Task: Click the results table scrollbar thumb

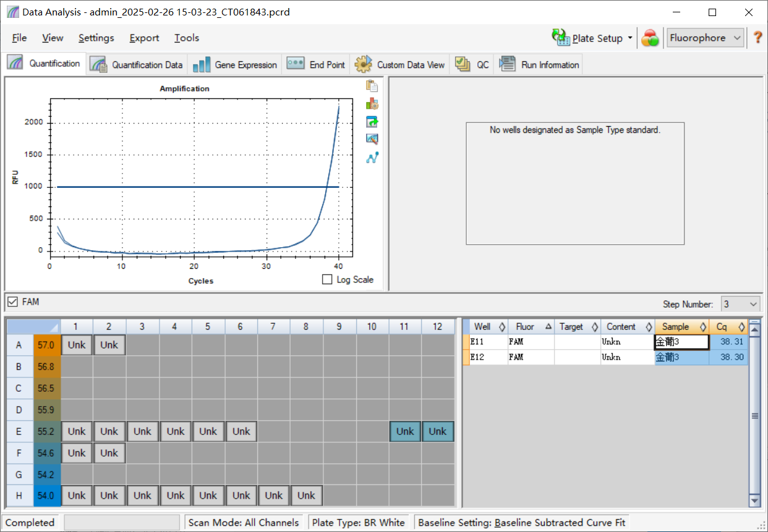Action: (x=754, y=416)
